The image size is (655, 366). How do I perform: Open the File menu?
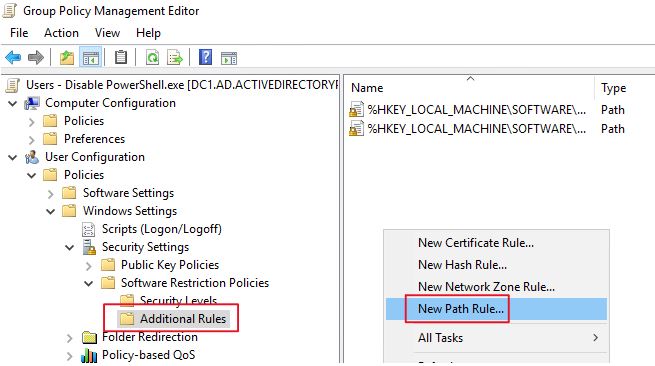[x=19, y=33]
